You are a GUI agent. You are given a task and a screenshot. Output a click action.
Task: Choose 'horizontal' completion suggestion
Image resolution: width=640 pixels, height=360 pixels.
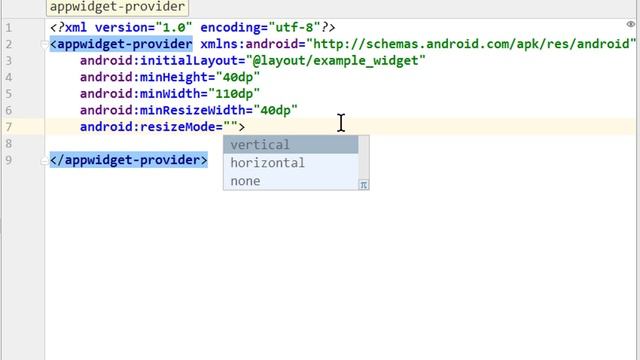(x=291, y=163)
